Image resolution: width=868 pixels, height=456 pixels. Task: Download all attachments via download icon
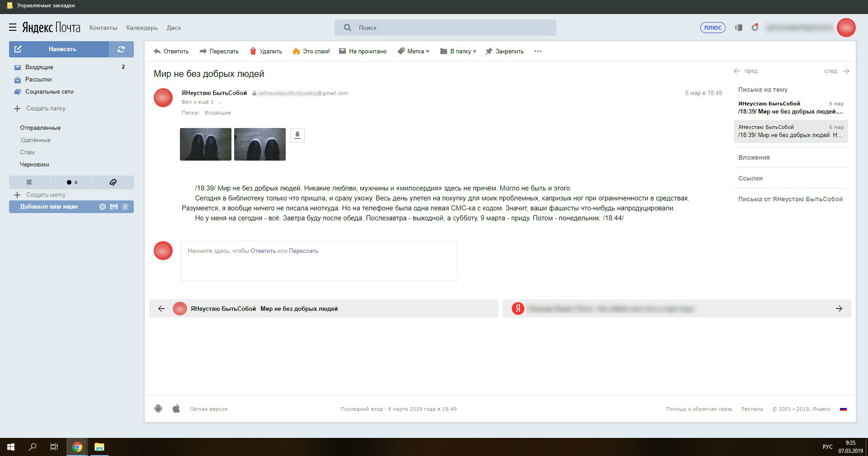[x=297, y=135]
